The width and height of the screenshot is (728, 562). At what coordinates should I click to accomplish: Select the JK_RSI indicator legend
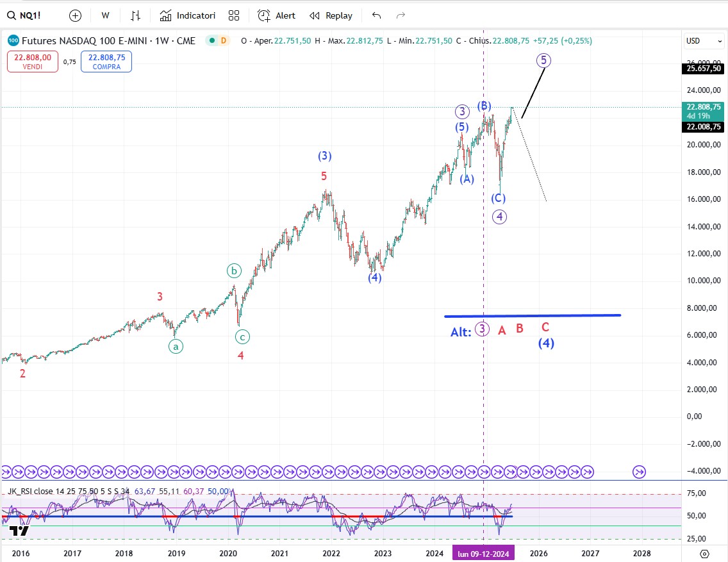coord(69,491)
